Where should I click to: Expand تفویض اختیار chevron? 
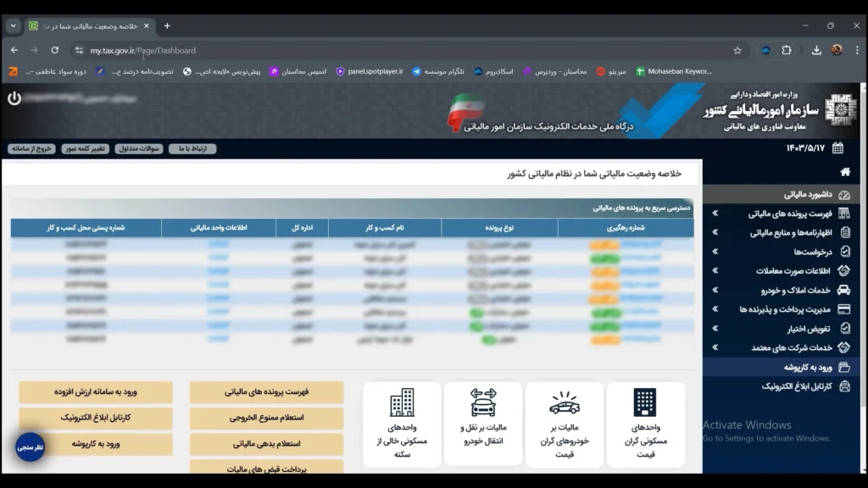pos(715,328)
